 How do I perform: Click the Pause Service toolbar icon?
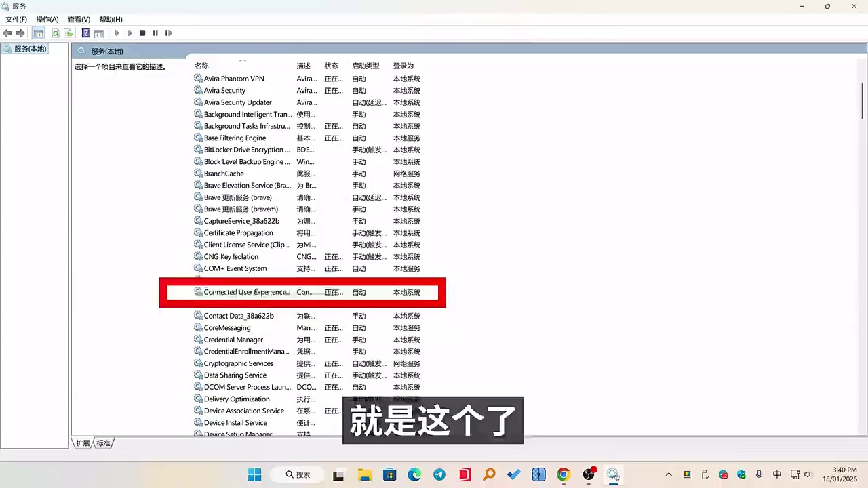pyautogui.click(x=155, y=33)
